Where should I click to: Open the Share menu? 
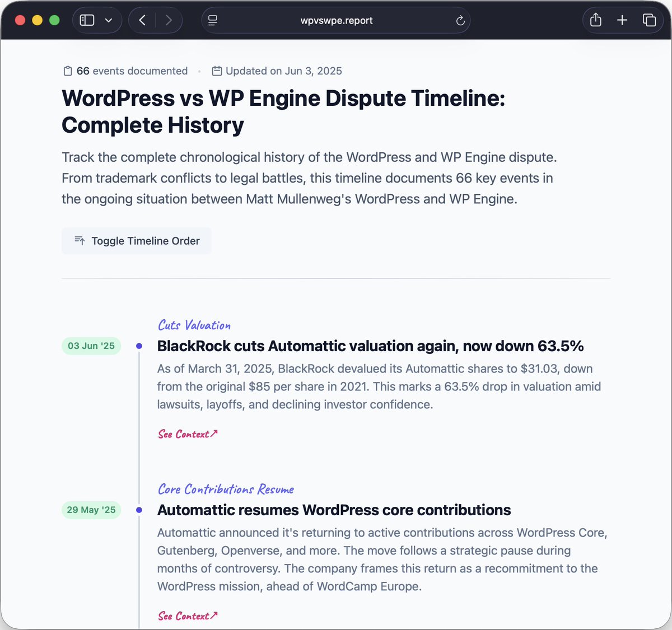click(x=596, y=20)
